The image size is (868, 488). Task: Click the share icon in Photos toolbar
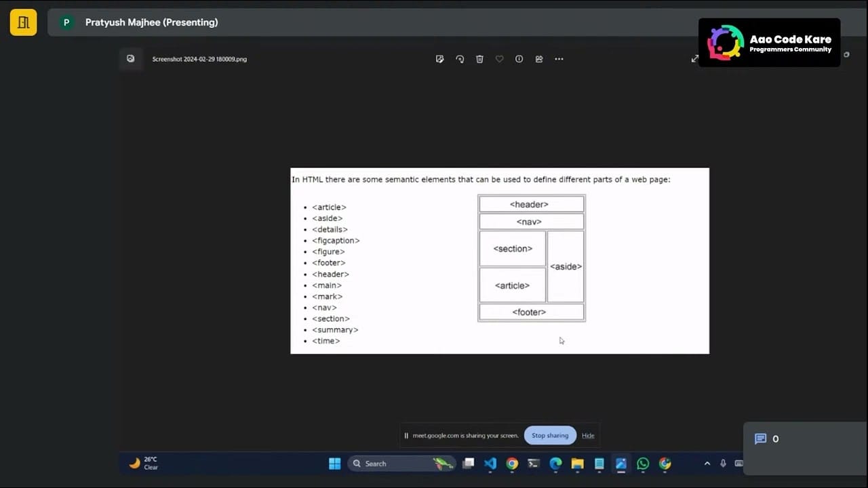coord(539,59)
